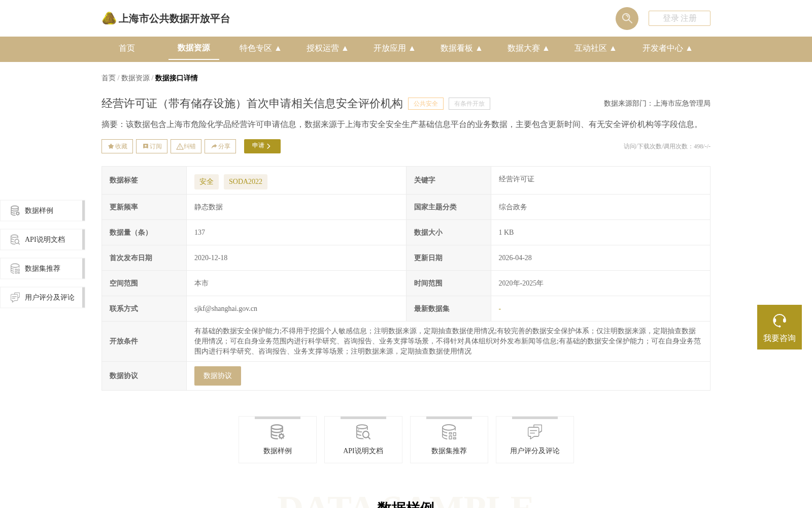Click the 公共安全 category tag
The height and width of the screenshot is (508, 812).
(x=426, y=104)
